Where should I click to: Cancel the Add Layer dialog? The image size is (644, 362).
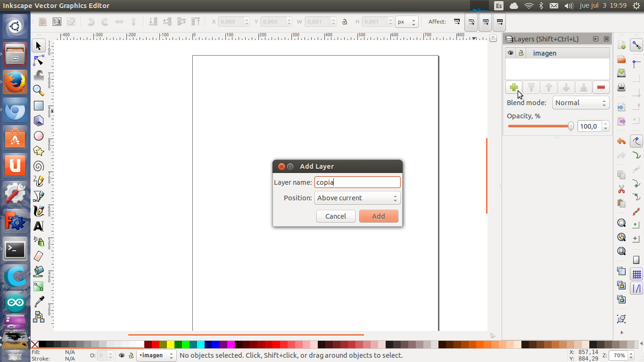336,216
